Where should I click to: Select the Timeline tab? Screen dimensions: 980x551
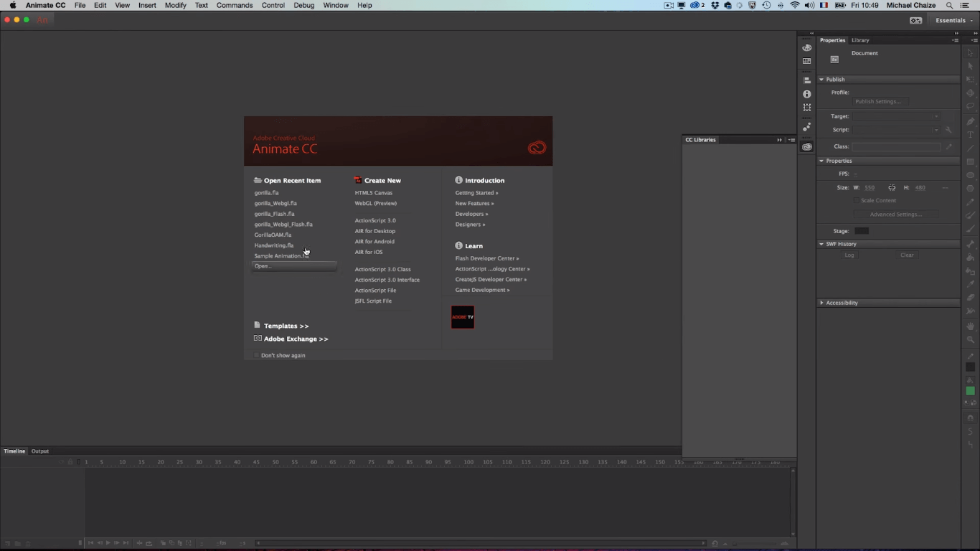tap(14, 451)
